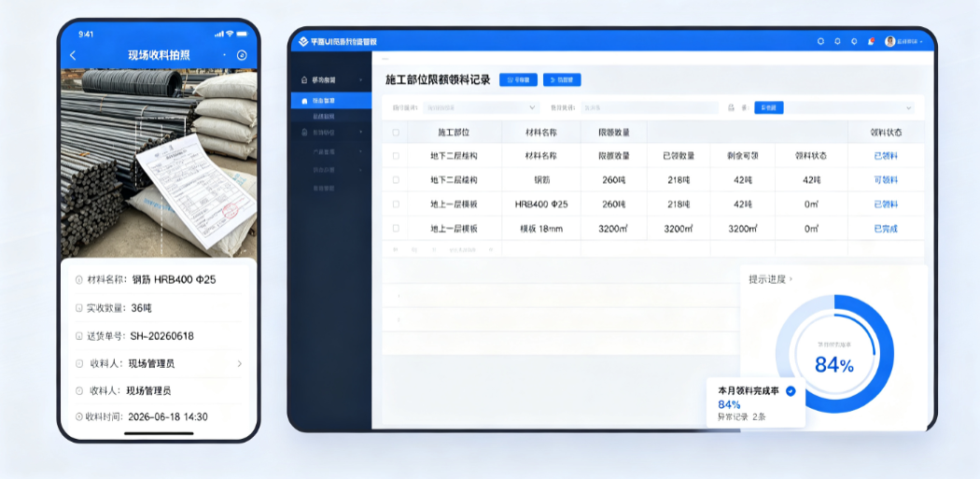Screen dimensions: 980x479
Task: Click the 已完成 status link
Action: click(x=886, y=228)
